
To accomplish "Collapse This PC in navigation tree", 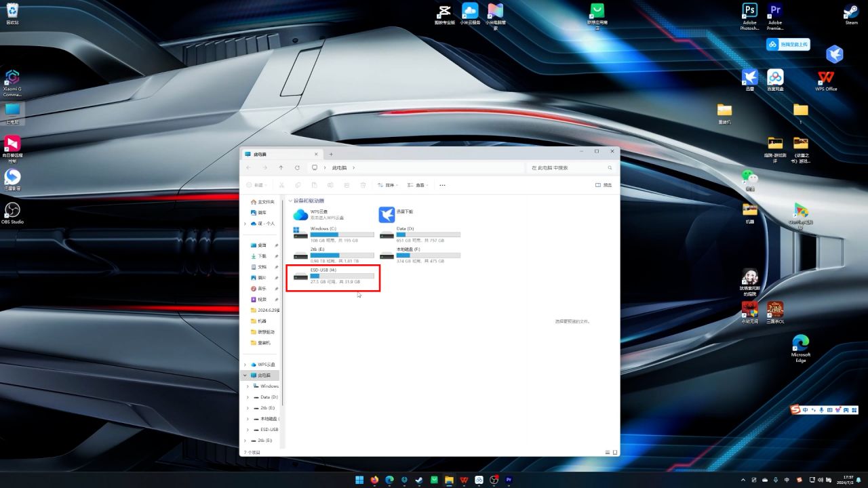I will tap(245, 375).
